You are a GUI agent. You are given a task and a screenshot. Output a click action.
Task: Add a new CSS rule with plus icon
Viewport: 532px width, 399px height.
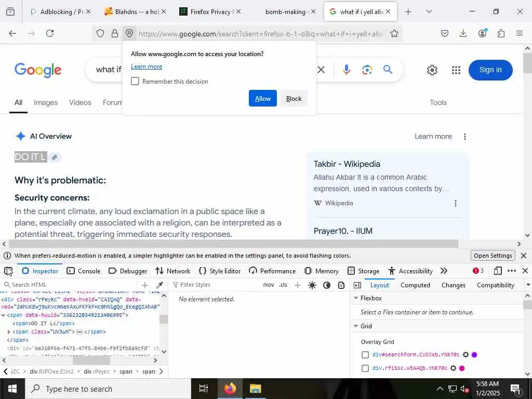click(x=298, y=285)
